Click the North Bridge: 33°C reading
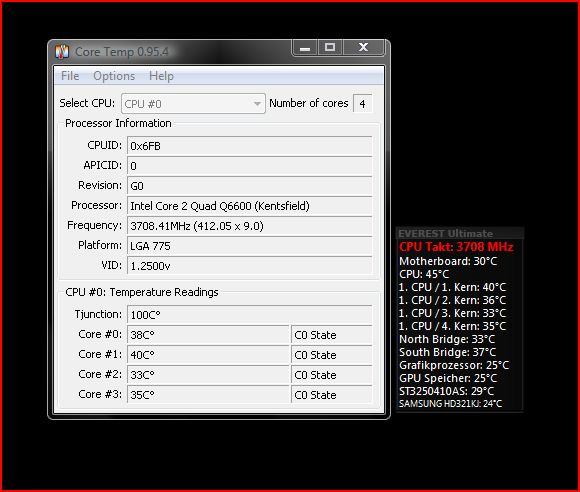 (x=447, y=339)
